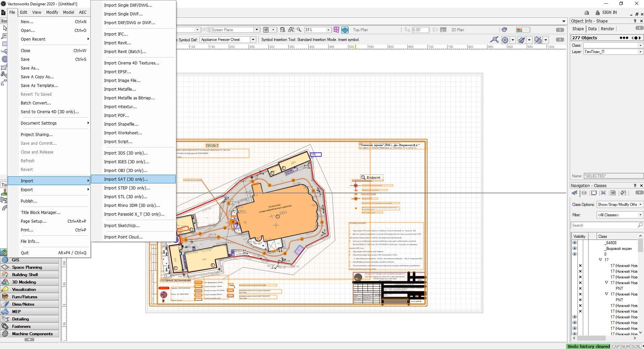Click the References icon in Navigation palette
This screenshot has width=644, height=349.
(x=623, y=193)
